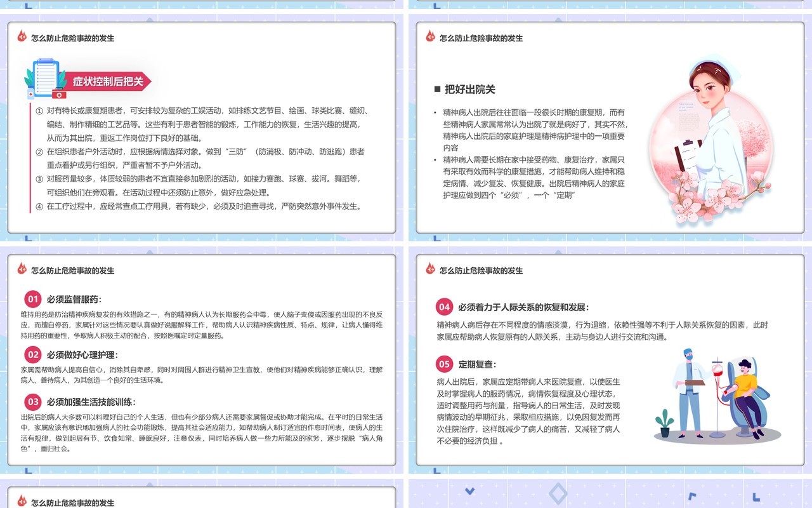
Task: Click the 02 number badge
Action: pyautogui.click(x=33, y=354)
